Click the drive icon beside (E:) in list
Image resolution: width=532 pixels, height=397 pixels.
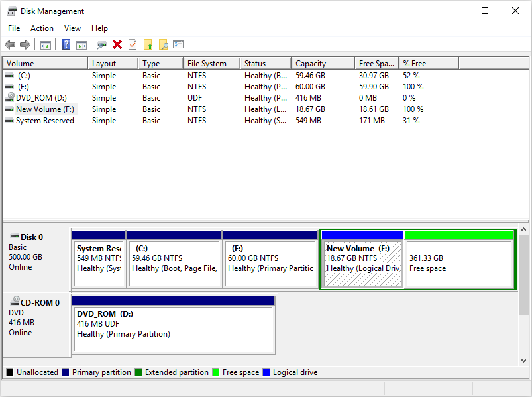click(9, 87)
